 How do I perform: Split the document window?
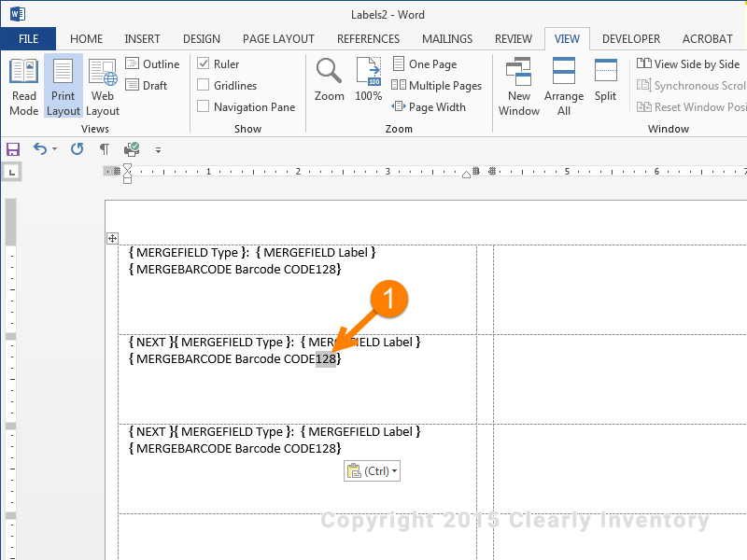click(x=605, y=80)
